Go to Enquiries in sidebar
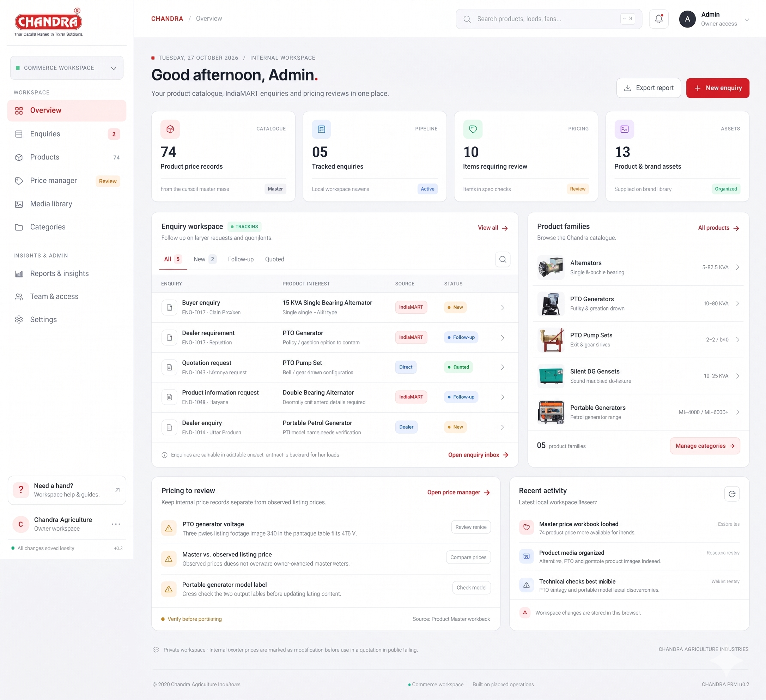This screenshot has height=700, width=766. click(67, 134)
